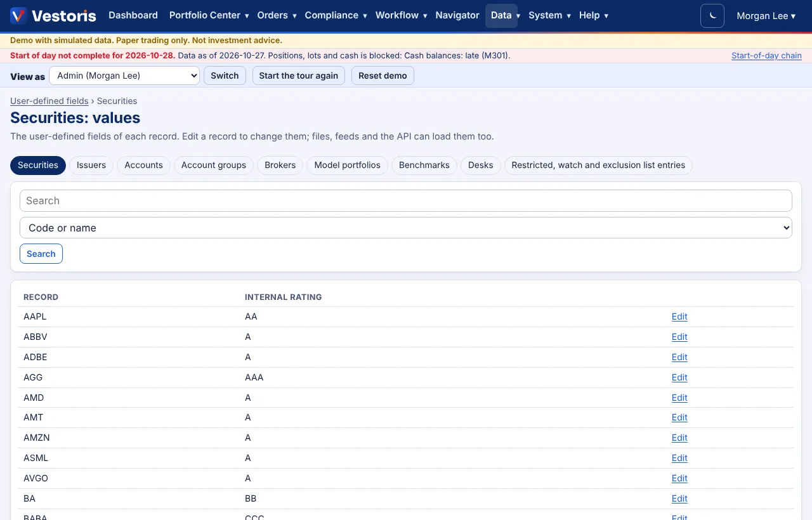812x520 pixels.
Task: Go to the Navigator page
Action: [x=457, y=15]
